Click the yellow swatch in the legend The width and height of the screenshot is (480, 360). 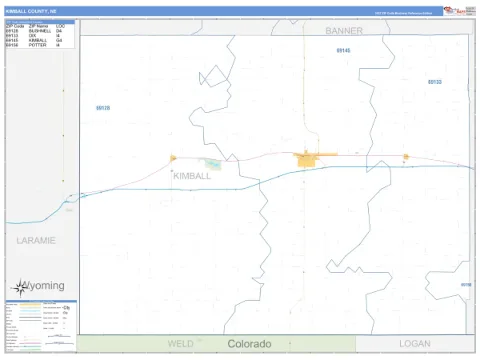click(30, 304)
